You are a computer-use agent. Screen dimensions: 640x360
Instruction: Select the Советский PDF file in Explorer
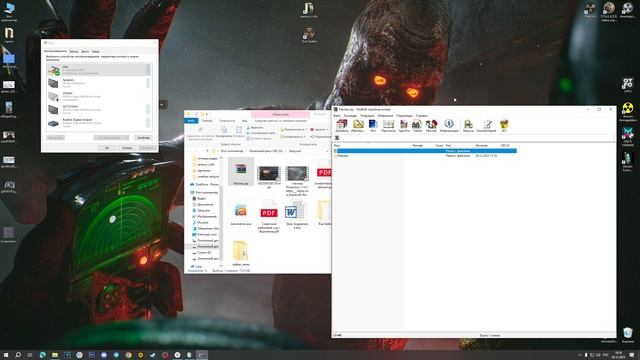[269, 217]
